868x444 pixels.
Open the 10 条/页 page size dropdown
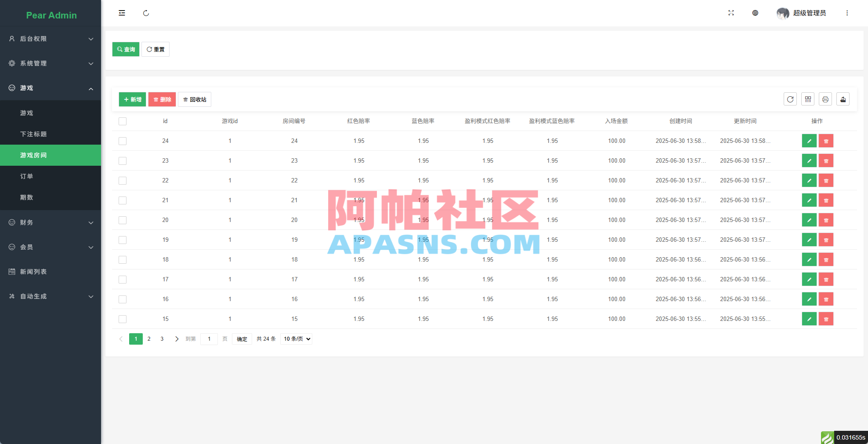297,339
